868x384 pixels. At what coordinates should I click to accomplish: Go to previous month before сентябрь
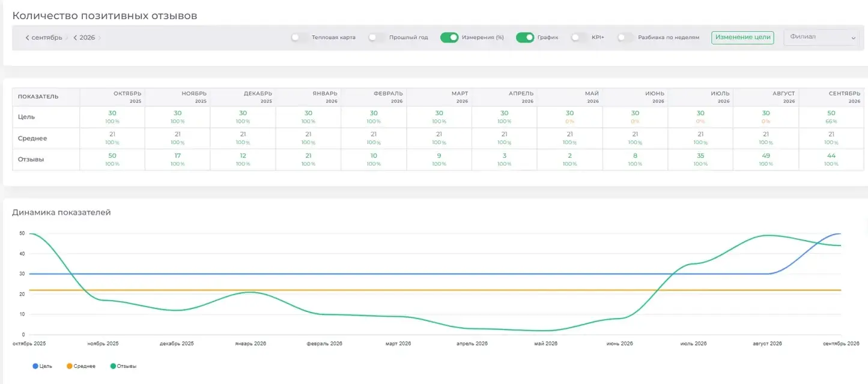tap(27, 38)
